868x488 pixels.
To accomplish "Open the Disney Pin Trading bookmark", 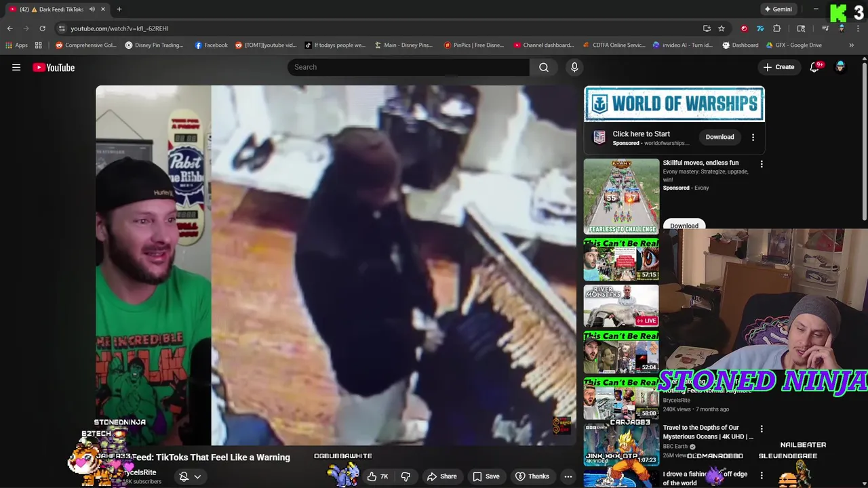I will 154,45.
